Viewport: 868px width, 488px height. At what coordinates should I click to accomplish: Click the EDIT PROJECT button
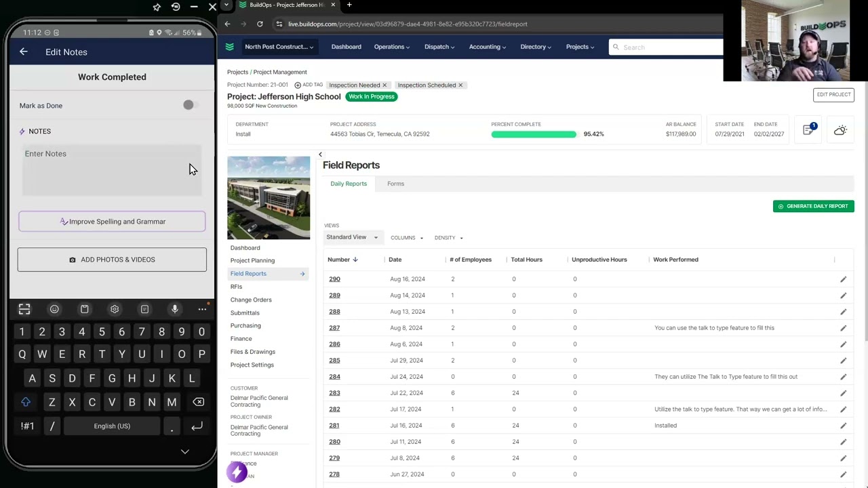coord(833,95)
